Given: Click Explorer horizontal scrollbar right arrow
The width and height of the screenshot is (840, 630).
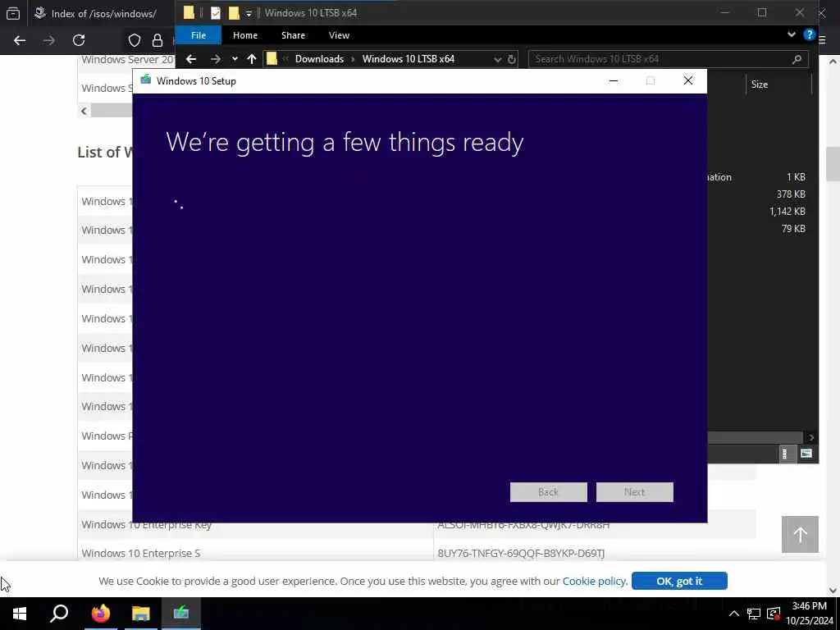Looking at the screenshot, I should 811,437.
